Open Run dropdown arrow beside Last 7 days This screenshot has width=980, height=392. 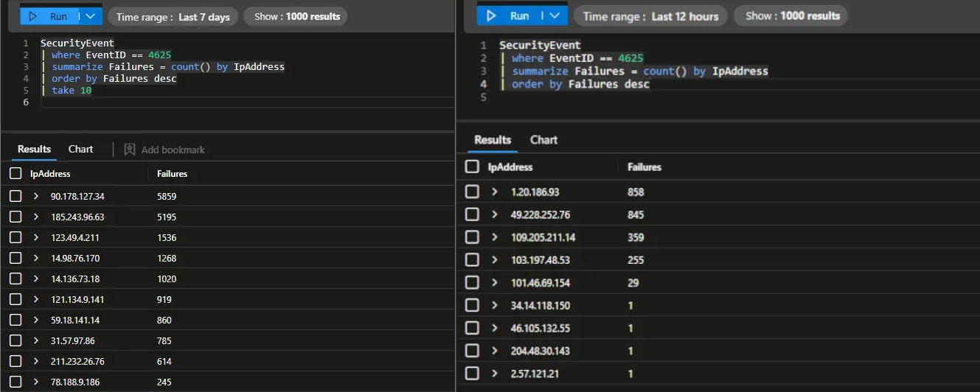coord(90,16)
